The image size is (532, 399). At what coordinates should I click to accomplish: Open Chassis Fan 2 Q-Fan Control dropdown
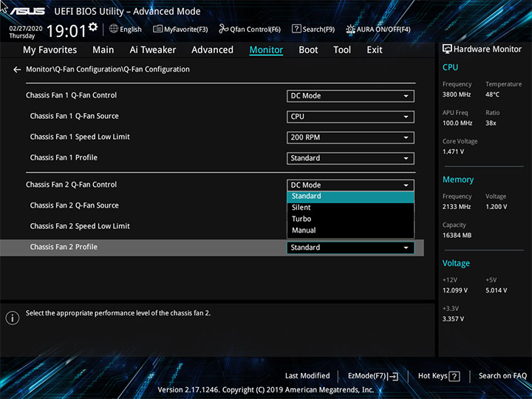pyautogui.click(x=350, y=185)
